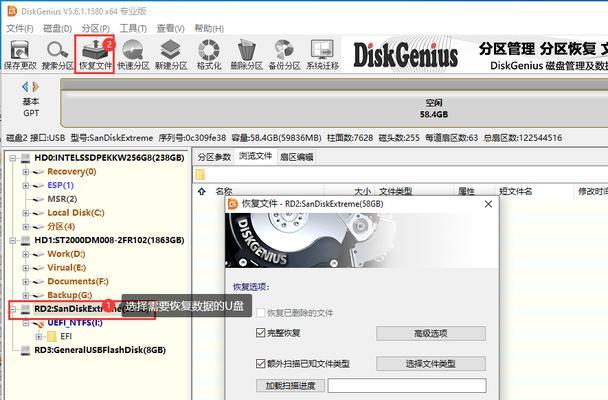
Task: Expand the Backup(G:) partition node
Action: coord(26,295)
